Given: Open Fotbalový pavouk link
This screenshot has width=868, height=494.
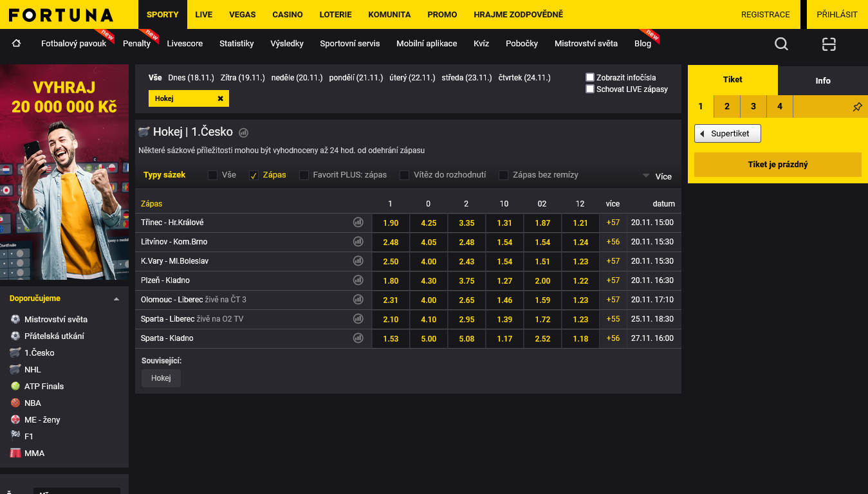Looking at the screenshot, I should pos(74,44).
